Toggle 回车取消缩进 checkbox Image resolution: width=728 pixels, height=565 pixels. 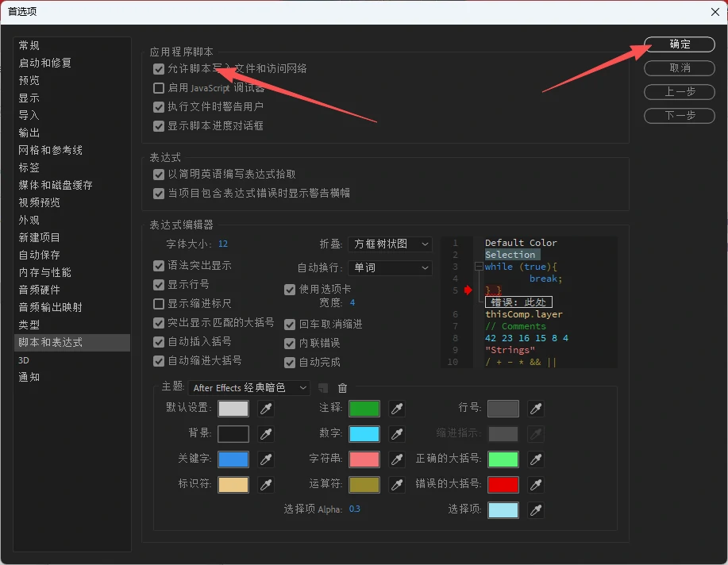290,325
